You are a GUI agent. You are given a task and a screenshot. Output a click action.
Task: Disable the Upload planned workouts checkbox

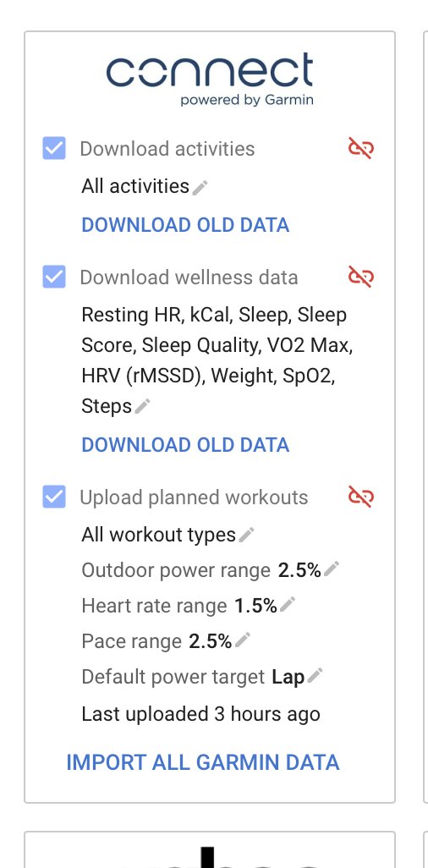(54, 497)
